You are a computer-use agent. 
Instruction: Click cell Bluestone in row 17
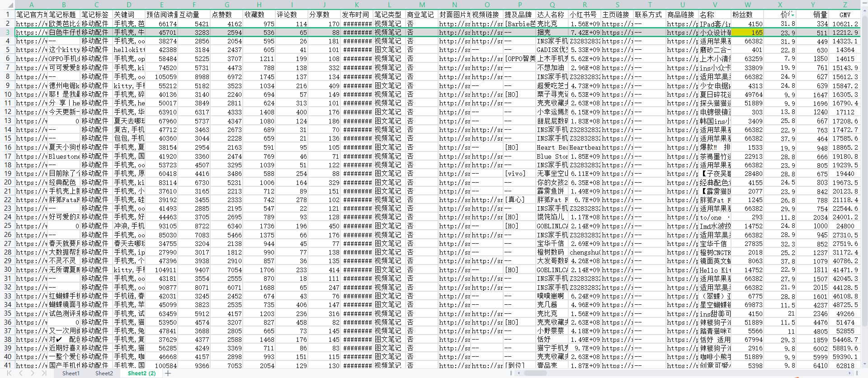[x=64, y=156]
